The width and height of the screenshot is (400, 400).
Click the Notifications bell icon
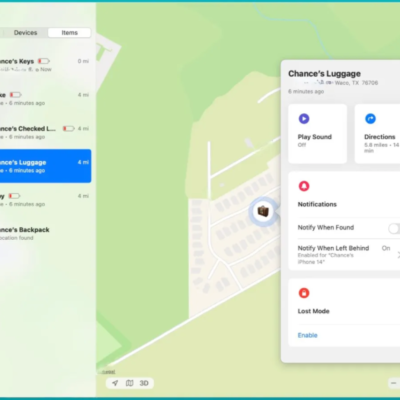click(304, 186)
